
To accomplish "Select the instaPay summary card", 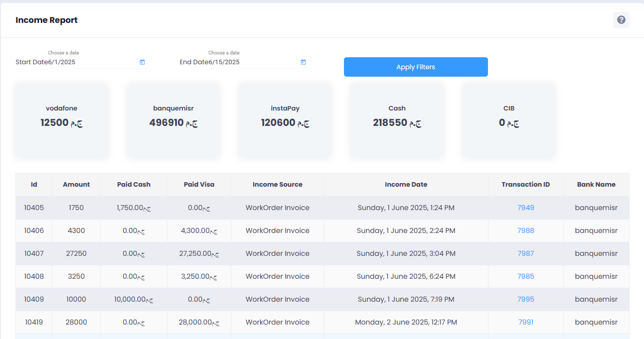I will tap(285, 121).
